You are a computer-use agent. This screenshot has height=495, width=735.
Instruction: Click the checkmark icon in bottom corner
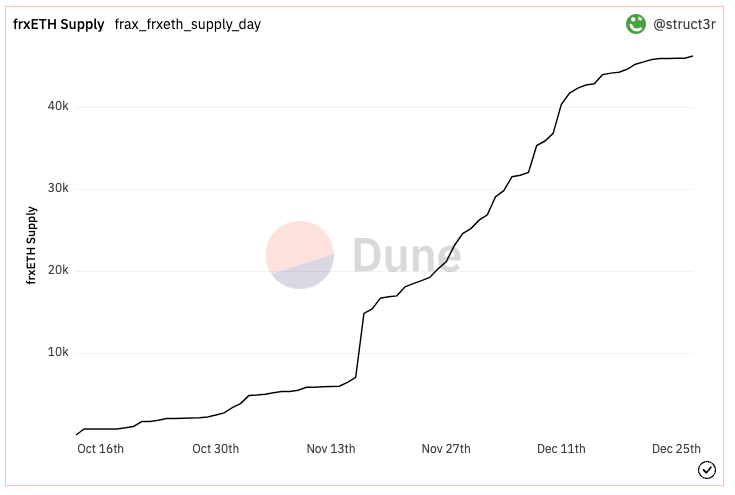(707, 470)
